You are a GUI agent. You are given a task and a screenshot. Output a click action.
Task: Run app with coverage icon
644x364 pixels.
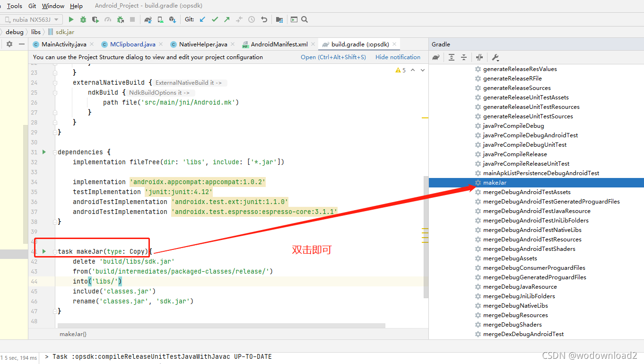point(96,19)
